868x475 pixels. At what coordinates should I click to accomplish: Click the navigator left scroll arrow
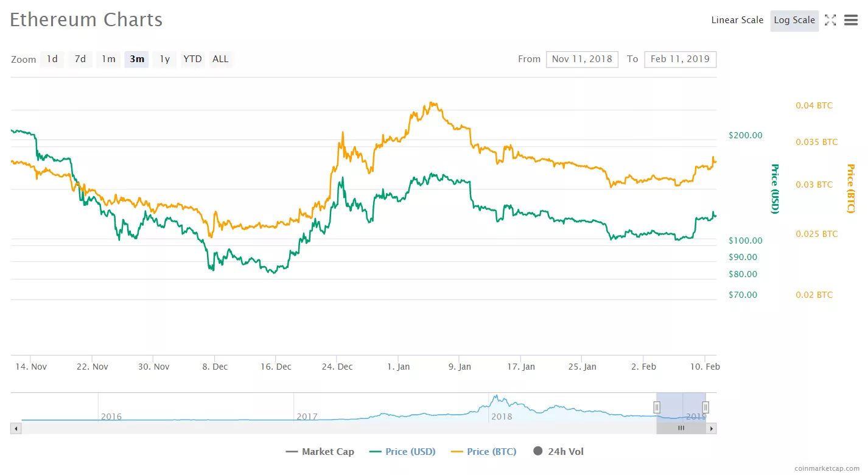coord(16,428)
